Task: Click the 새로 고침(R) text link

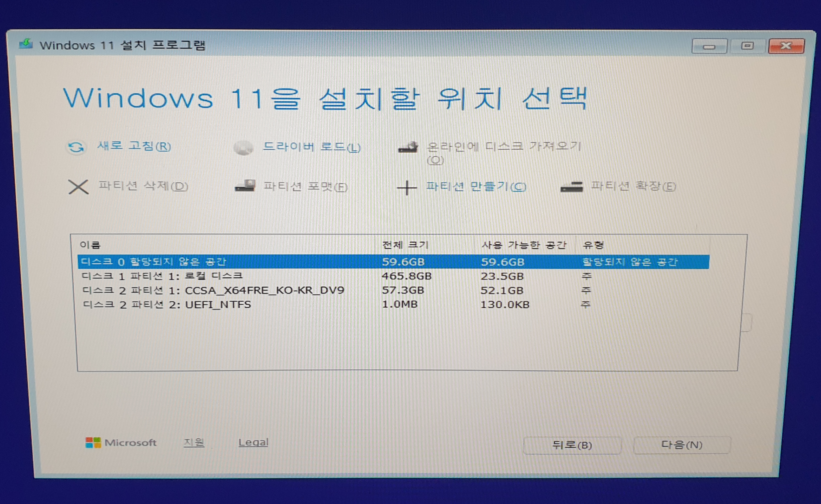Action: click(134, 146)
